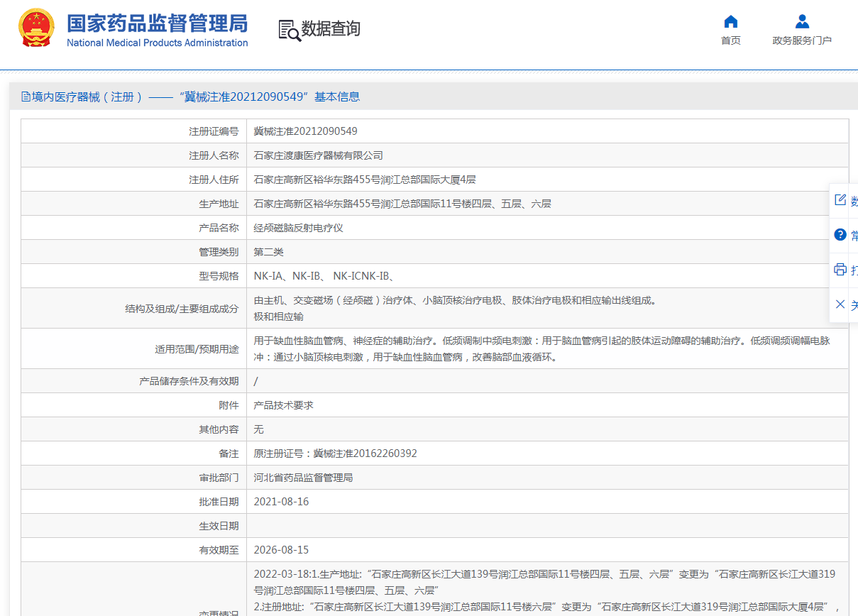Click the 生效日期 row label
Viewport: 858px width, 616px height.
click(219, 526)
